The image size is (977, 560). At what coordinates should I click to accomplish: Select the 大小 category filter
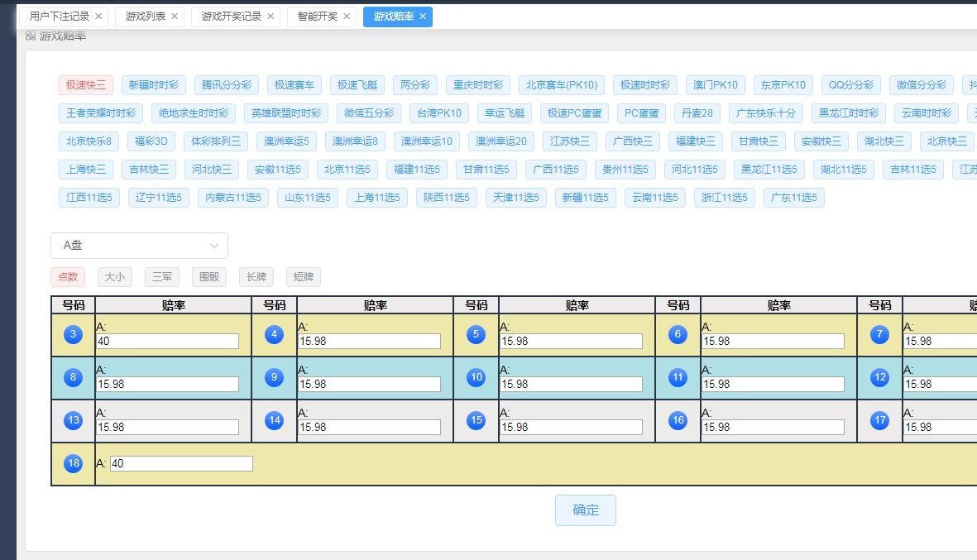pyautogui.click(x=114, y=277)
